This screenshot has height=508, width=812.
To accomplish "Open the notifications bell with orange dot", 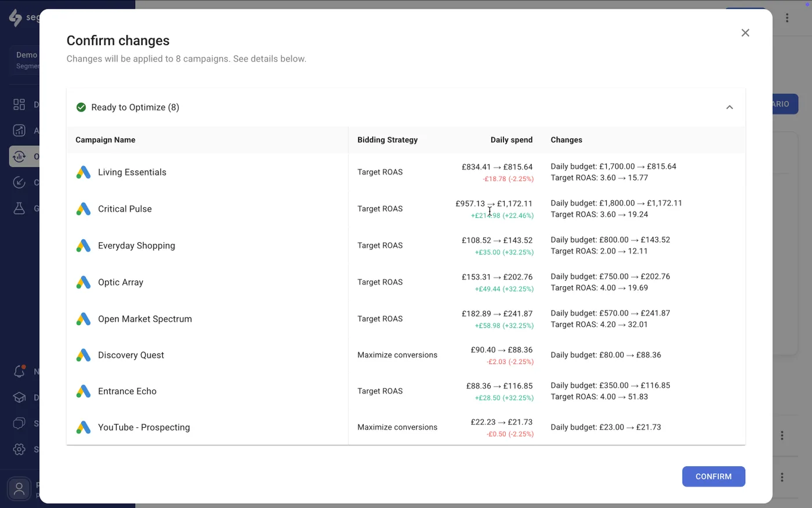I will 19,371.
